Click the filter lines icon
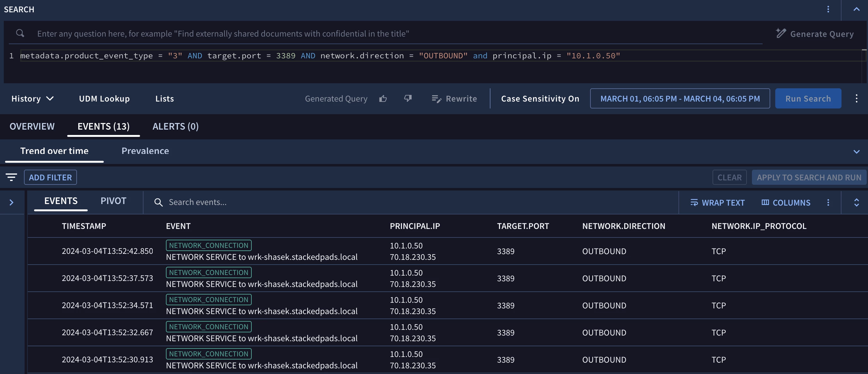This screenshot has height=374, width=868. 11,177
